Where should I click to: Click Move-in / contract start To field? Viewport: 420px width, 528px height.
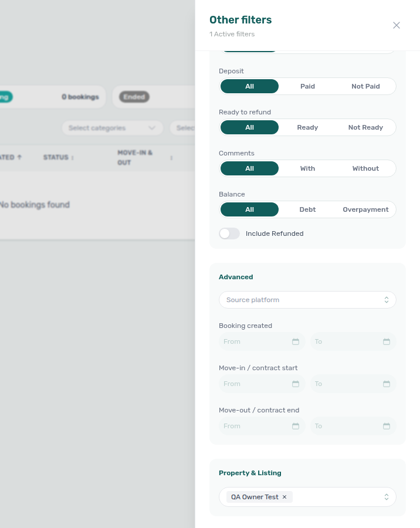click(353, 384)
